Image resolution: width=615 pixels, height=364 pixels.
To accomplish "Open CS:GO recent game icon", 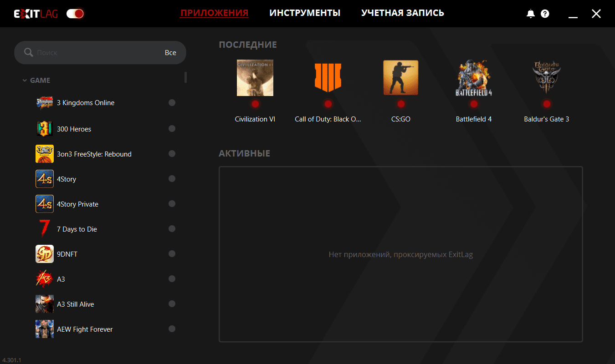I will 401,78.
